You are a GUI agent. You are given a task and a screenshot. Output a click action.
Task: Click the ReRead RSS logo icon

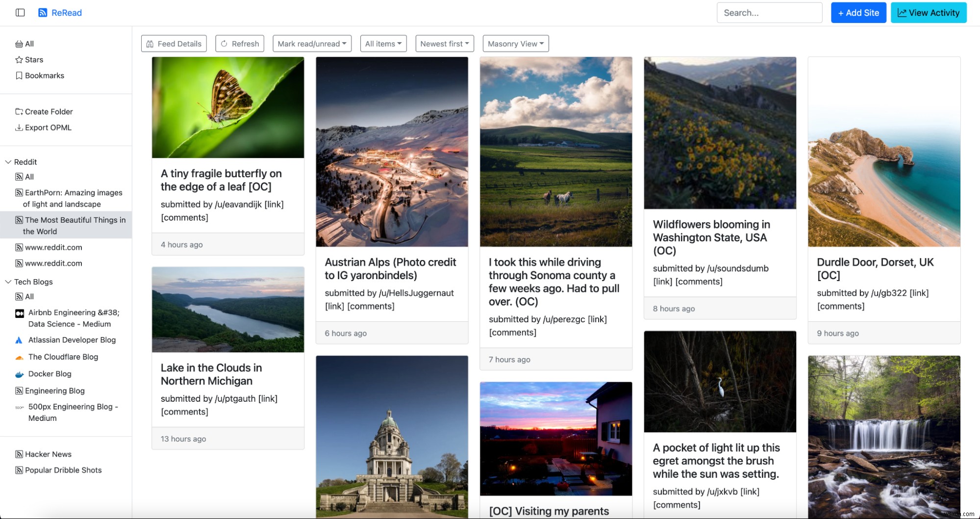[x=43, y=13]
